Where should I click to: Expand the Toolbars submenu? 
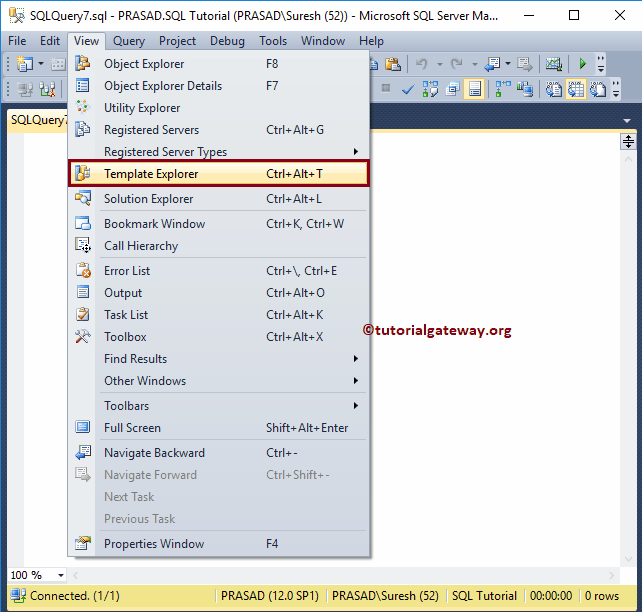(x=219, y=406)
